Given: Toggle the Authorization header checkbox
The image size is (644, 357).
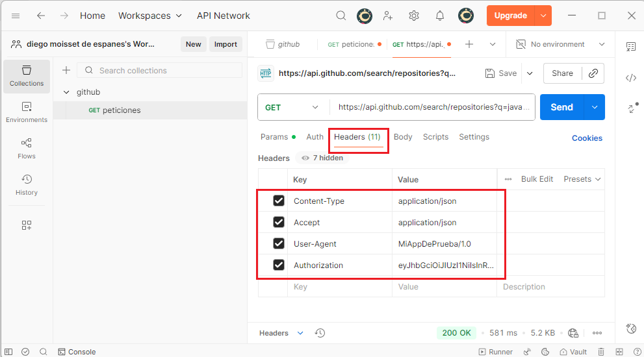Looking at the screenshot, I should 279,265.
